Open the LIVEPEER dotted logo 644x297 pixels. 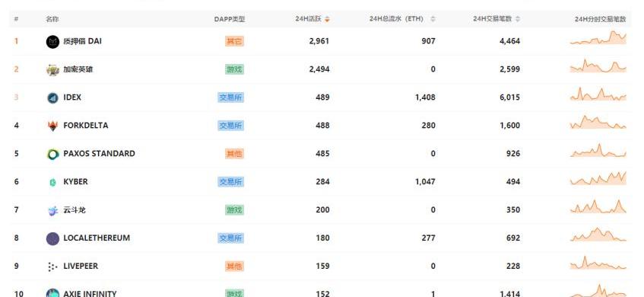pyautogui.click(x=52, y=267)
